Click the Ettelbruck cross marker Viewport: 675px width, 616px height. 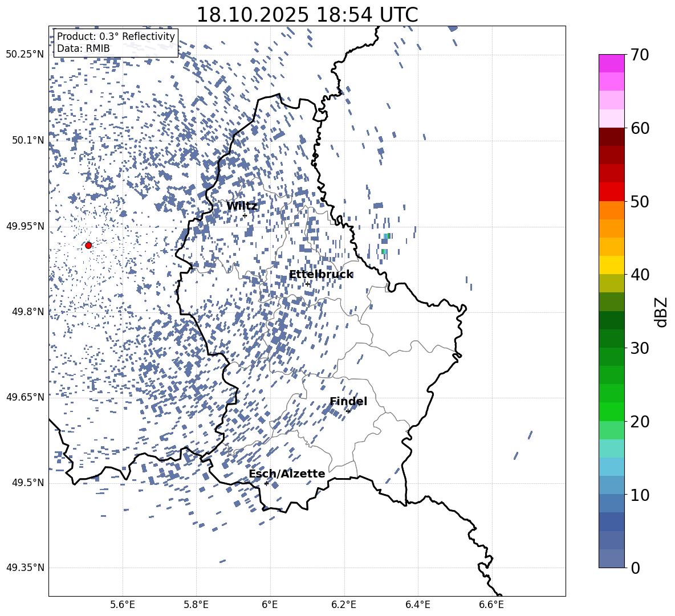(x=307, y=284)
